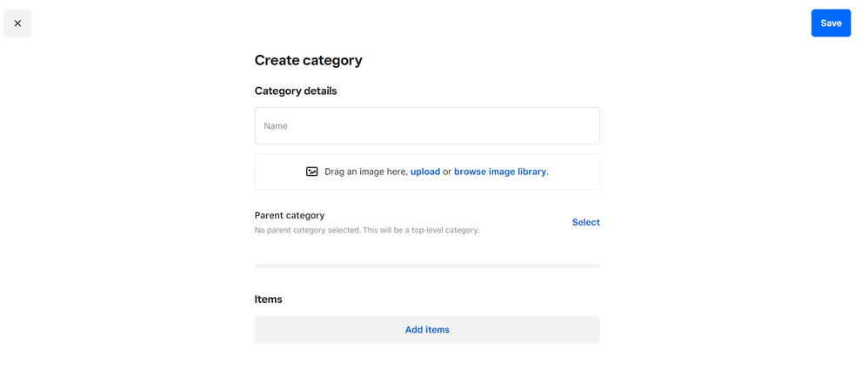Screen dimensions: 868x384
Task: Click the image icon in the upload area
Action: (x=312, y=172)
